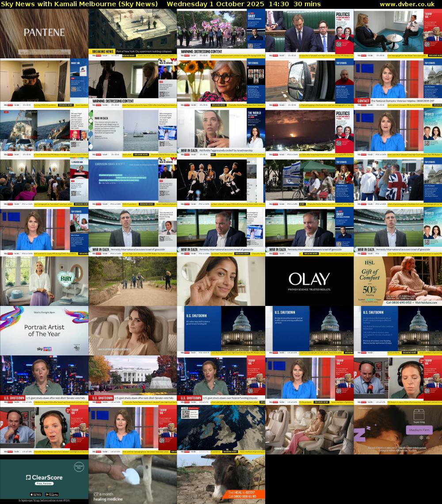
Task: Select the Medium Firm mattress advert thumbnail
Action: (398, 430)
